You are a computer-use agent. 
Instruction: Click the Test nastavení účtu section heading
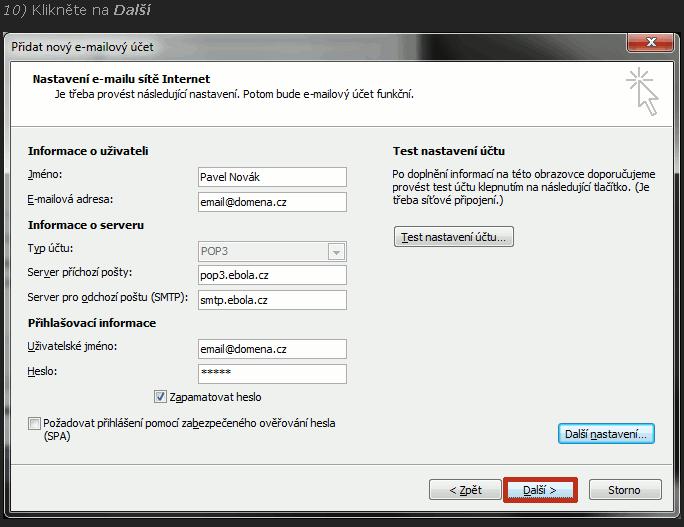point(448,151)
